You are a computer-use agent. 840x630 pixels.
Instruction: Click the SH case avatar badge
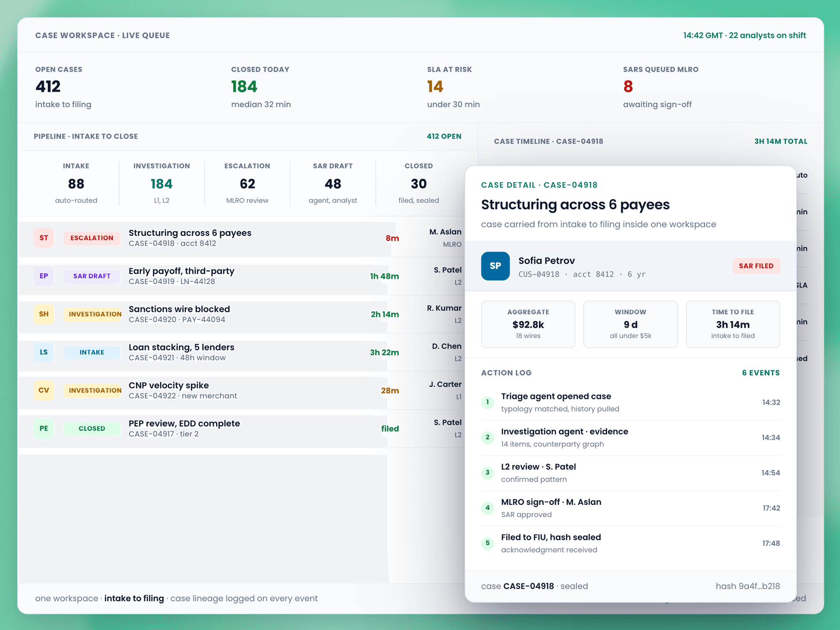click(44, 314)
